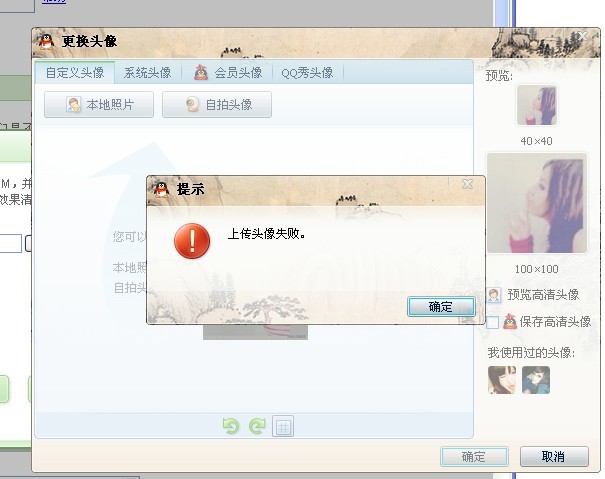Open the 会员头像 tab

tap(228, 73)
